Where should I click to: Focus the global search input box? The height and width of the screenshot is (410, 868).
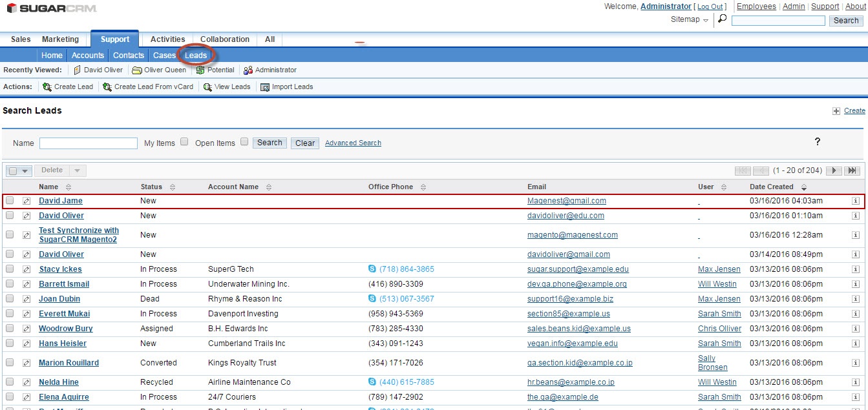778,21
